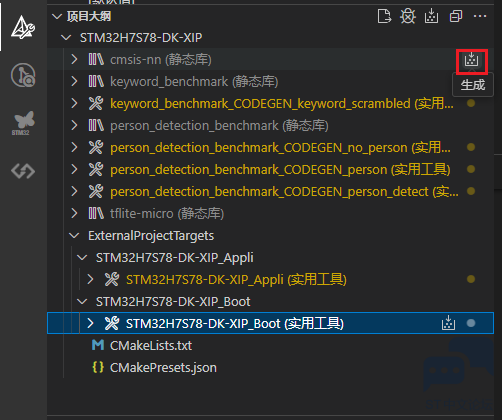Select the cmsis-nn (静态库) label

coord(161,59)
